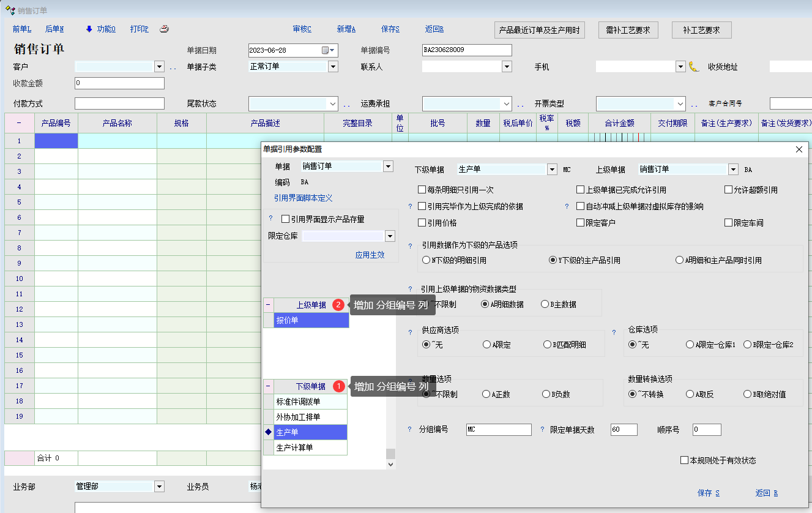Click the printer icon beside 打印P

pos(164,29)
